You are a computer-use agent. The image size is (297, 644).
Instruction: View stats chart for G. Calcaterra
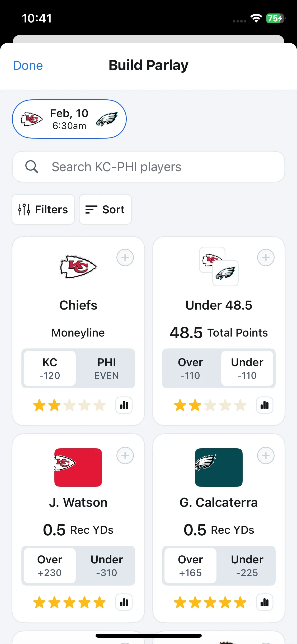[x=265, y=602]
